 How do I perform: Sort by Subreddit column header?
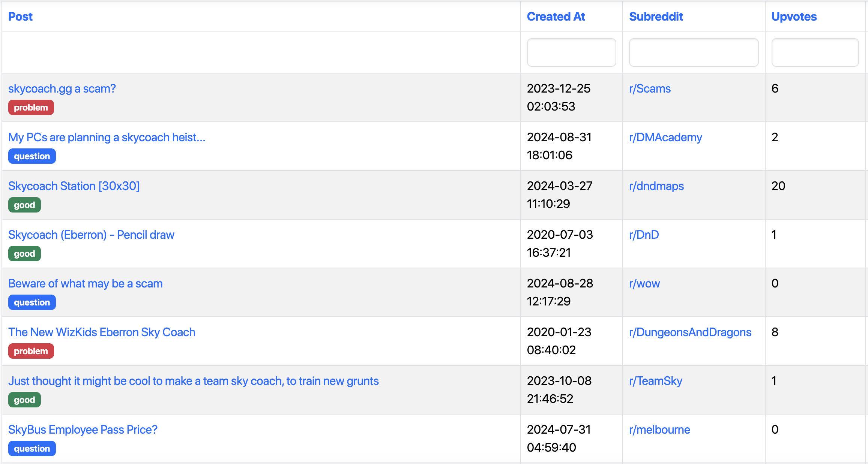656,16
